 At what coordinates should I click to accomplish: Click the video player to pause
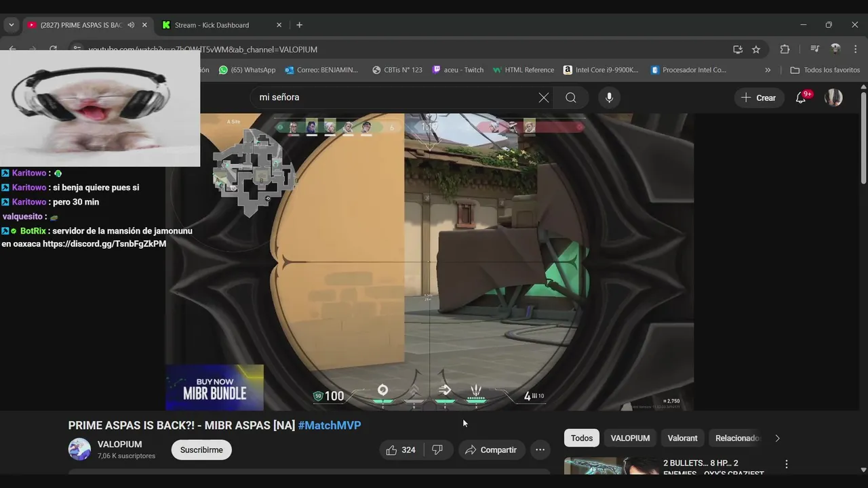(429, 262)
